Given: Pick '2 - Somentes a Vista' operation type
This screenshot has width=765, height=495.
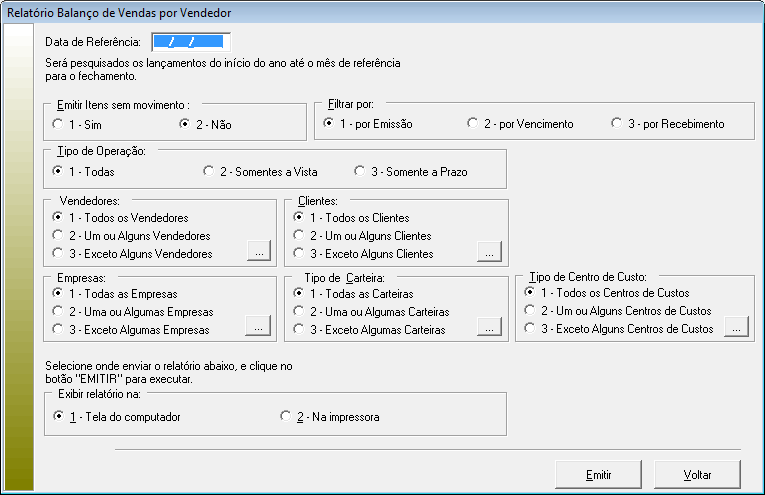Looking at the screenshot, I should 209,171.
